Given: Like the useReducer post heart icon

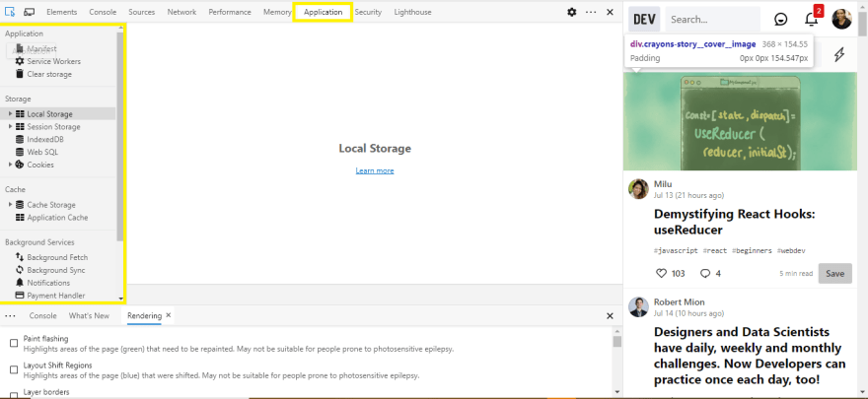Looking at the screenshot, I should [661, 273].
